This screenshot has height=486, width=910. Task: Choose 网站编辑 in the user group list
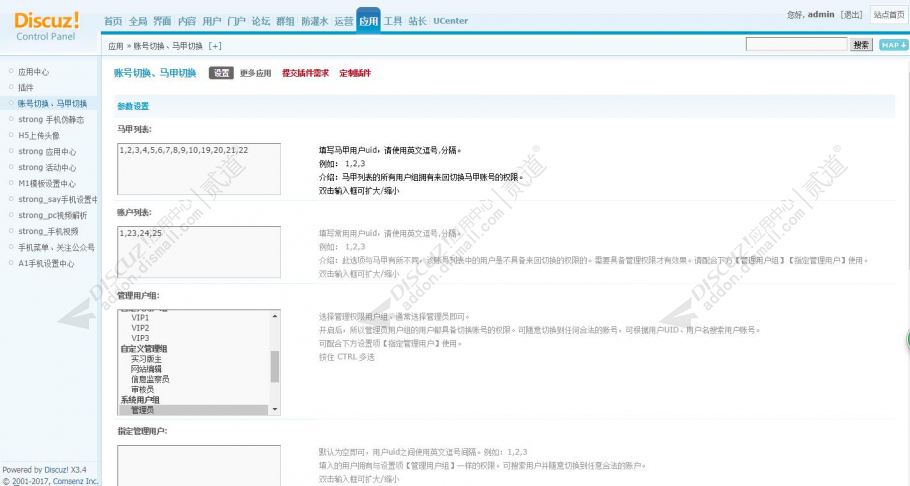click(146, 369)
